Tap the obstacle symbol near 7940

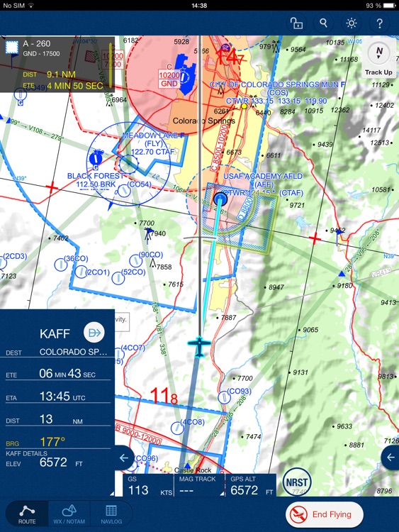pos(148,235)
